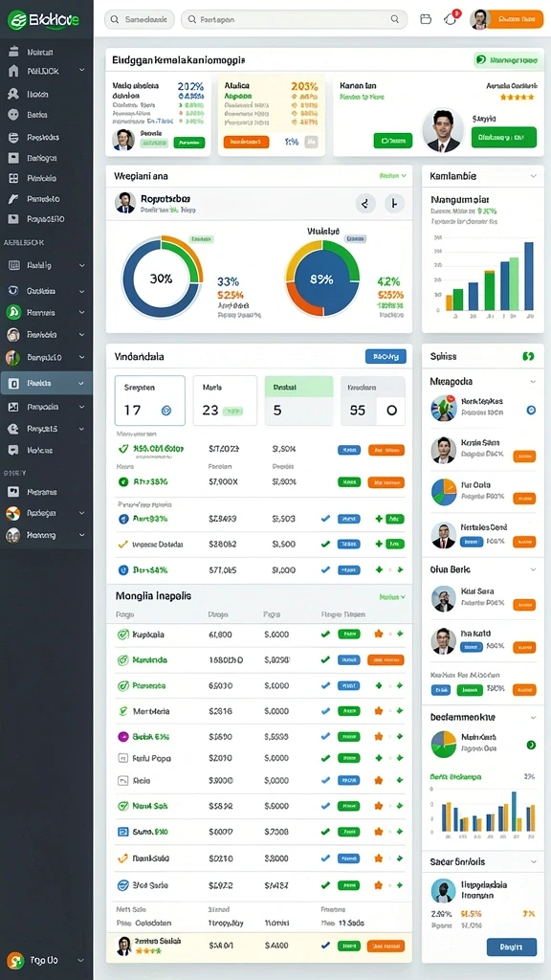Click the orange button in the bottom avatar row
This screenshot has height=980, width=551.
point(386,946)
